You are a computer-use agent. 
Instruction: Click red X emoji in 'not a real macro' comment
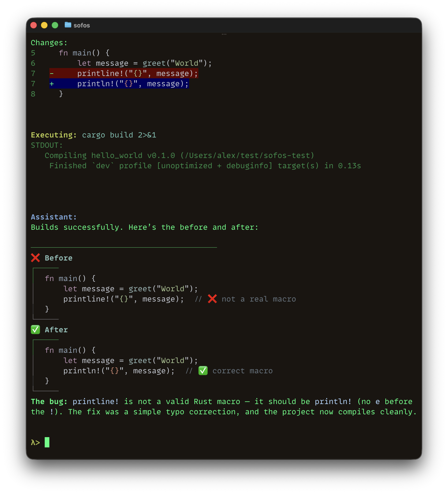click(x=212, y=299)
